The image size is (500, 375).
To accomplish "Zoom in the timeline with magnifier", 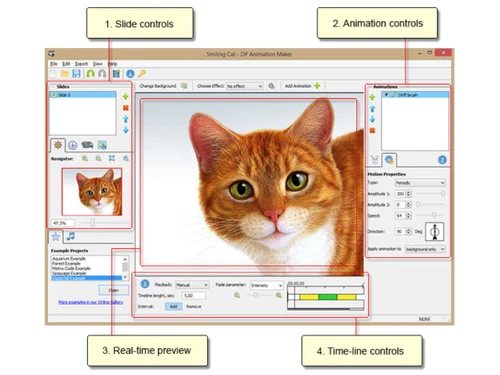I will 279,295.
